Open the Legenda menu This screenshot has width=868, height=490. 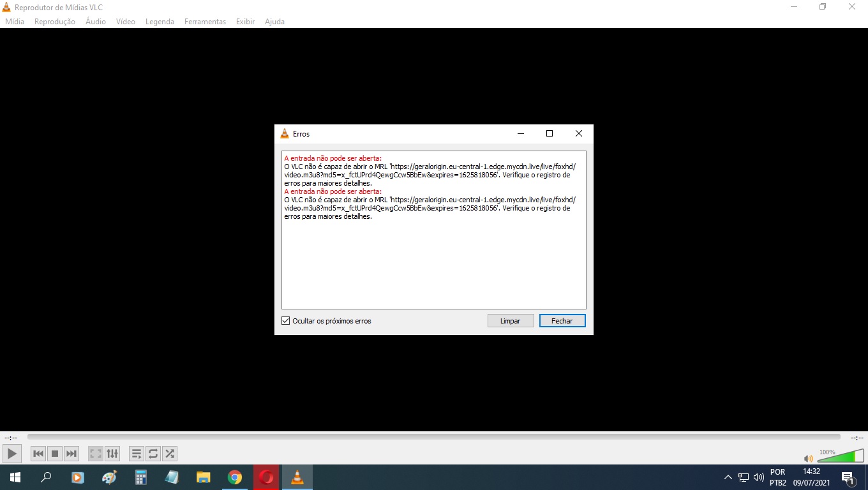pyautogui.click(x=160, y=21)
